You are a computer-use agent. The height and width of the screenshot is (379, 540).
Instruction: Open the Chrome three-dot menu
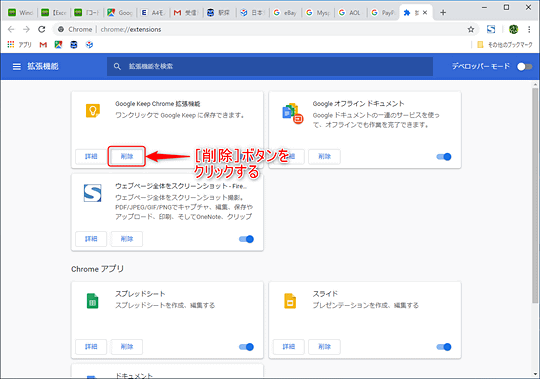pos(529,30)
